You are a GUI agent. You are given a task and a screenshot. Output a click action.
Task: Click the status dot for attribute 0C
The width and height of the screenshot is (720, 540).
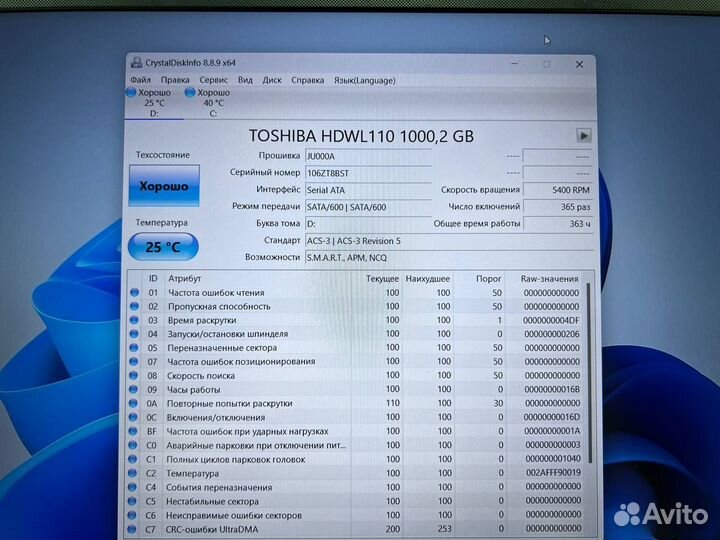click(x=133, y=417)
